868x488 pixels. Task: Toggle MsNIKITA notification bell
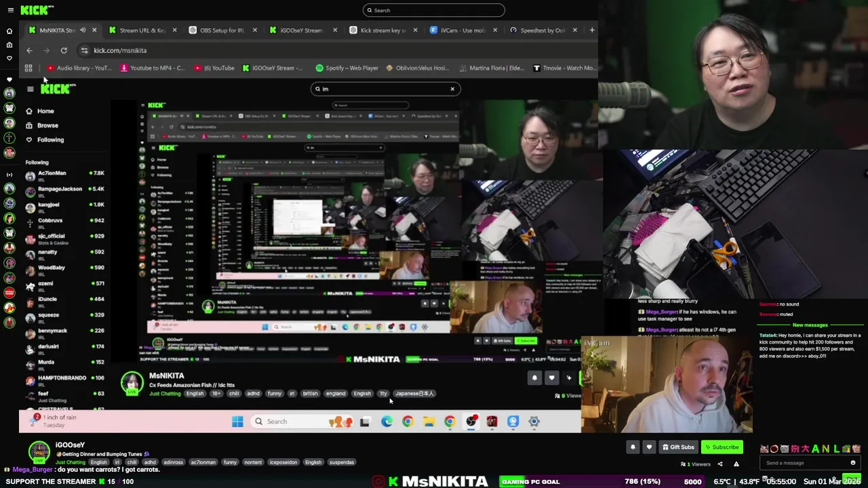coord(534,378)
